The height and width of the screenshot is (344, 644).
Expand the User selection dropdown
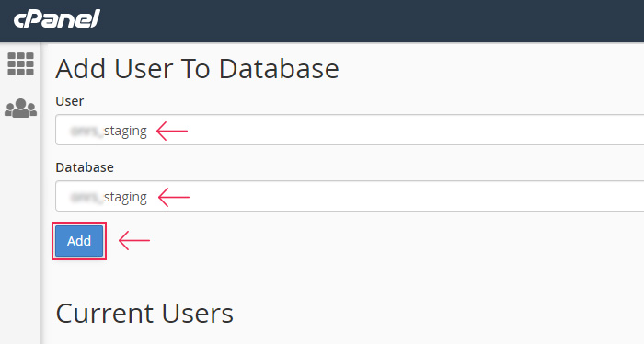pos(350,130)
